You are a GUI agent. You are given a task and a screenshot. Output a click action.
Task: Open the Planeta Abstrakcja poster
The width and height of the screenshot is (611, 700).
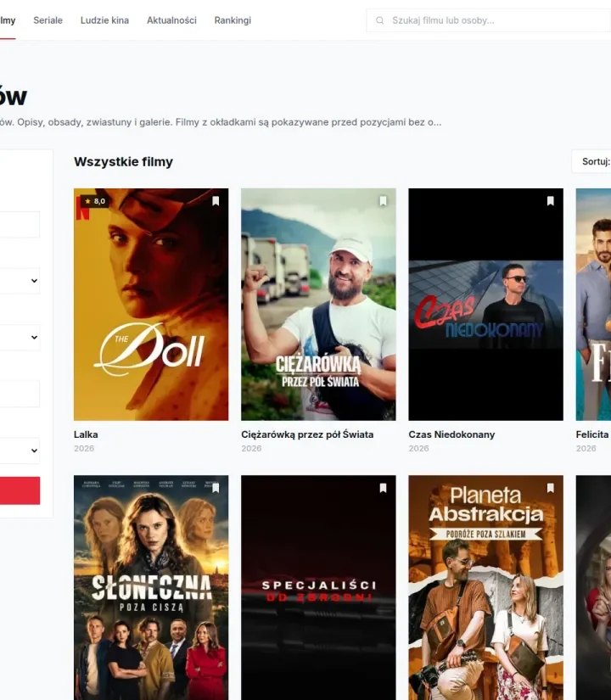click(486, 587)
